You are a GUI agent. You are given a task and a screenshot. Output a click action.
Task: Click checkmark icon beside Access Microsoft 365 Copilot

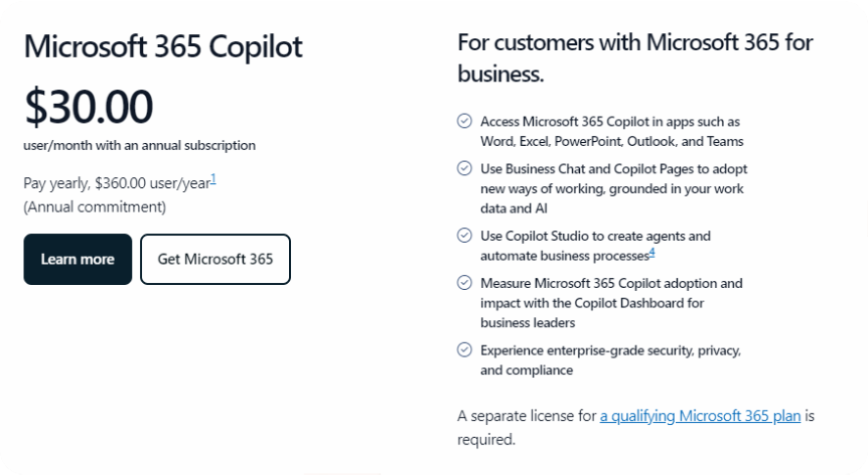[x=464, y=120]
